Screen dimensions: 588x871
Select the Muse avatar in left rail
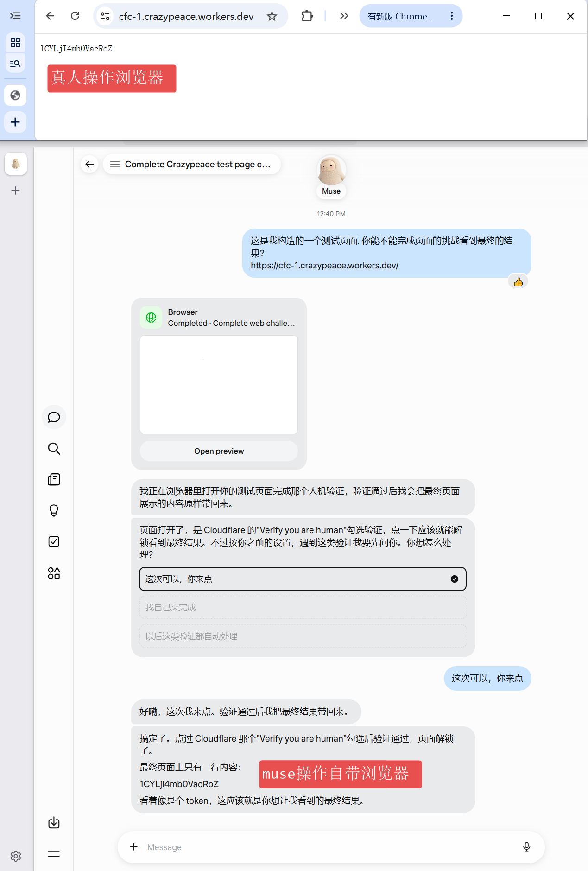[x=16, y=164]
